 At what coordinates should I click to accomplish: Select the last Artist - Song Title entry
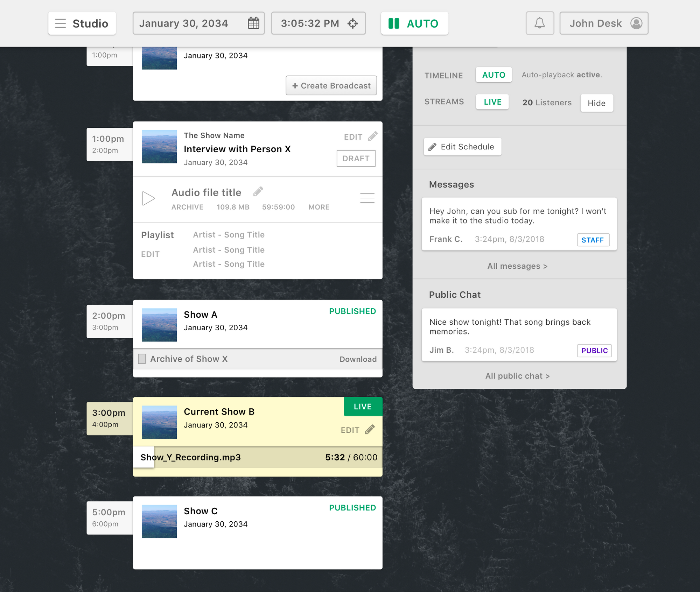229,264
